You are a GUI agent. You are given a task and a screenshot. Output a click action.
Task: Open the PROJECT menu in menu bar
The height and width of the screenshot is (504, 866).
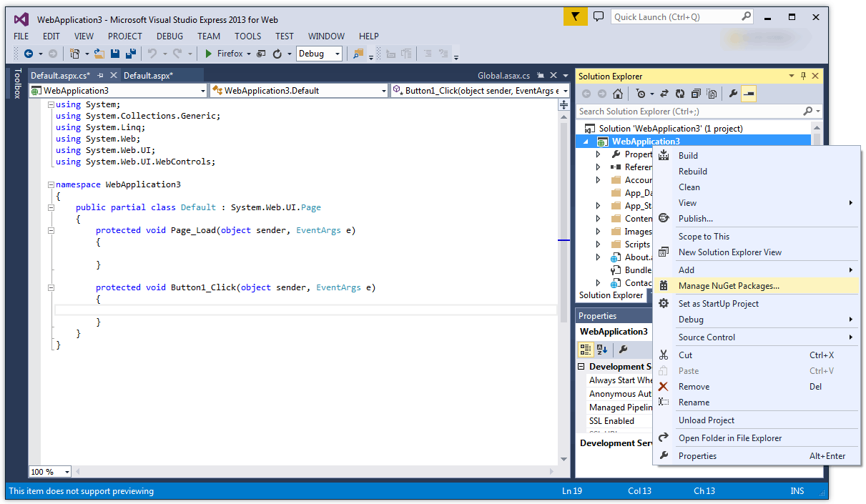[x=125, y=36]
